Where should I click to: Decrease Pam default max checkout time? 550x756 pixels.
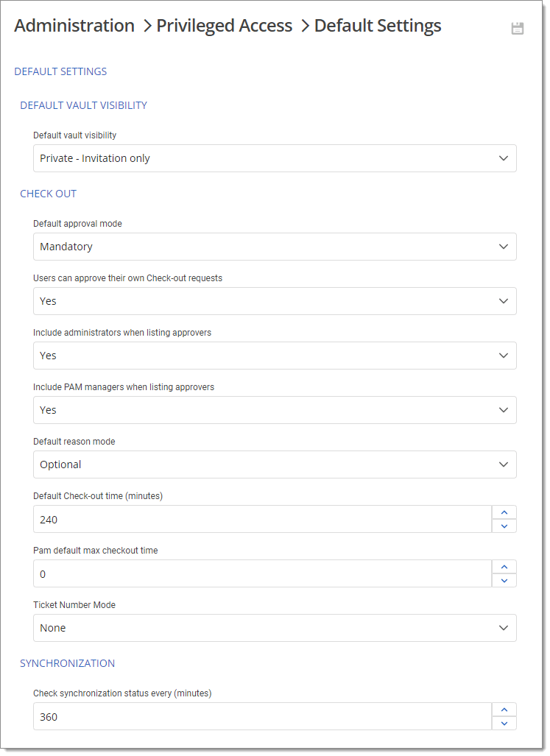[504, 580]
